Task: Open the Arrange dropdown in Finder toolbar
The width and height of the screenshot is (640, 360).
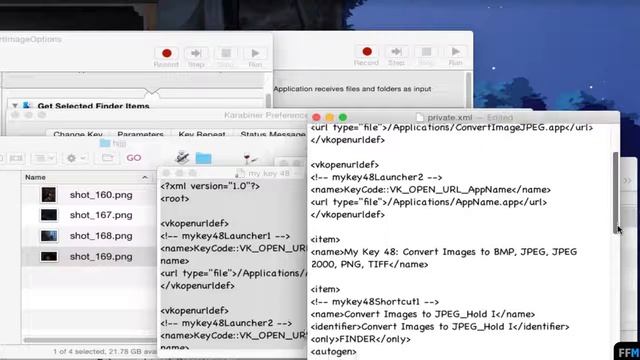Action: tap(44, 158)
